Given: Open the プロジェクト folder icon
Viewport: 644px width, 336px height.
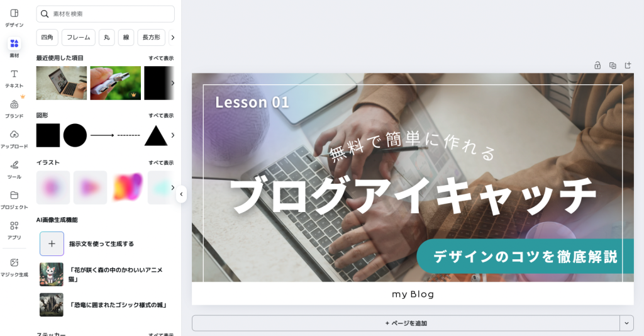Looking at the screenshot, I should (x=14, y=199).
